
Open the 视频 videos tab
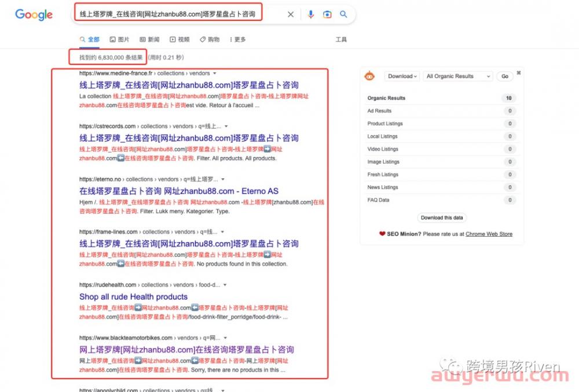click(179, 39)
